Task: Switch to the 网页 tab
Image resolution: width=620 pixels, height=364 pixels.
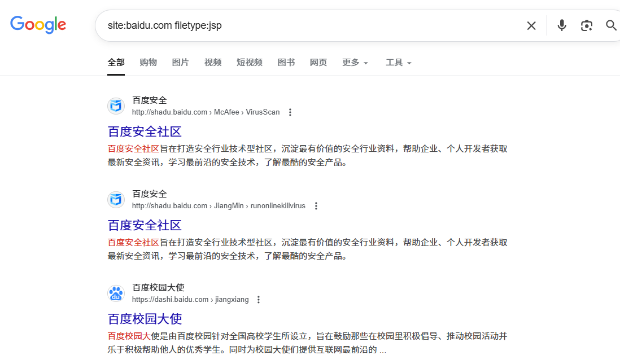Action: click(318, 63)
